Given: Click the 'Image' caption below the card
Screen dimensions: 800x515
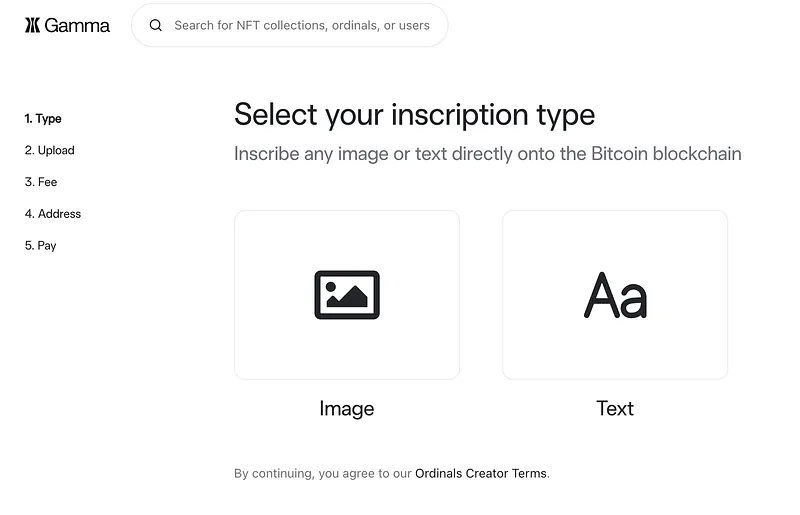Looking at the screenshot, I should [x=347, y=408].
